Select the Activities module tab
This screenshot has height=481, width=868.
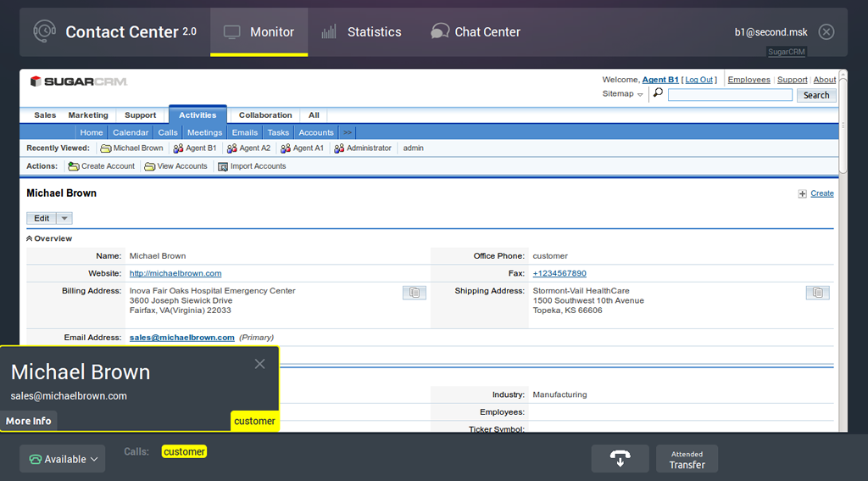point(198,115)
